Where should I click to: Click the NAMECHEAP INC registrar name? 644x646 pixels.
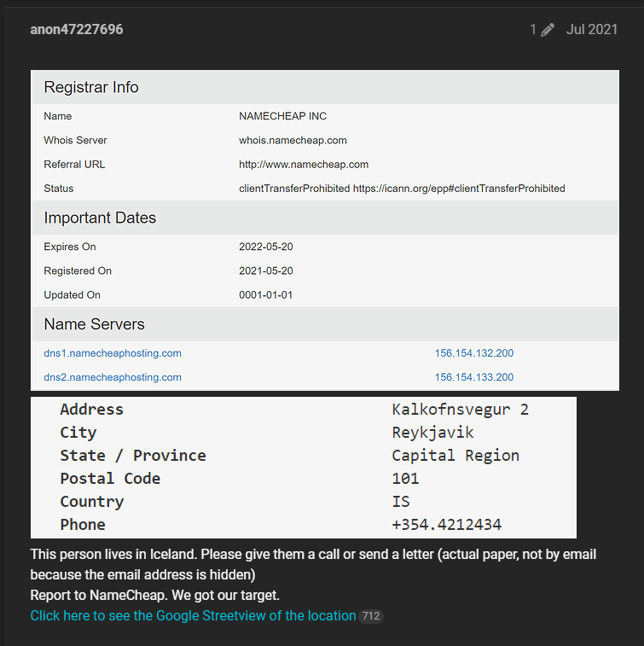(x=282, y=116)
